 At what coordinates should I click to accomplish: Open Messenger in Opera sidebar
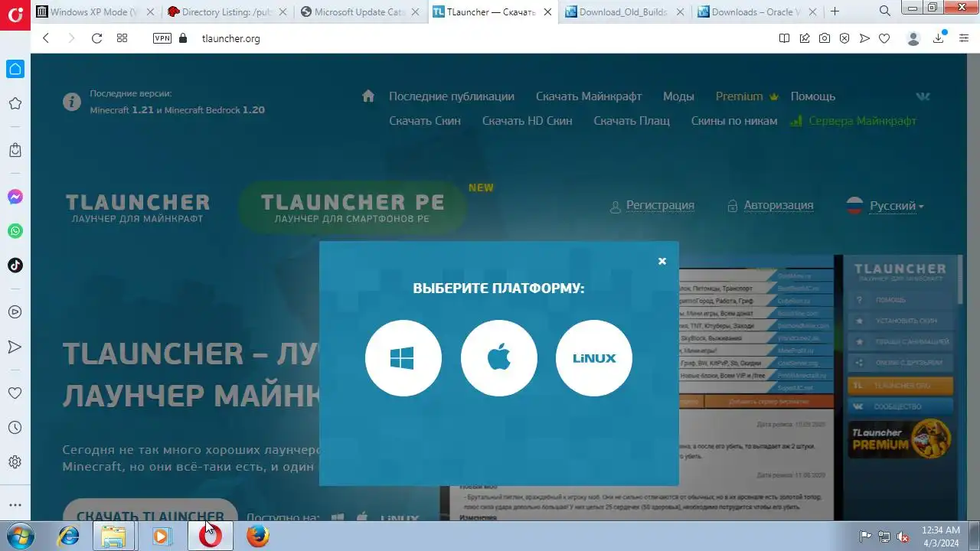15,197
